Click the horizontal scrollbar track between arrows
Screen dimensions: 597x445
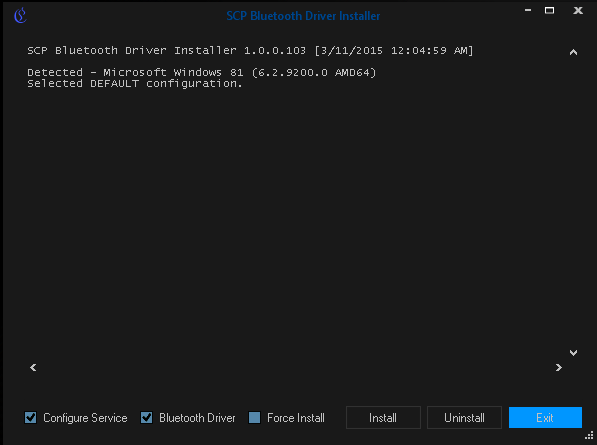tap(296, 367)
